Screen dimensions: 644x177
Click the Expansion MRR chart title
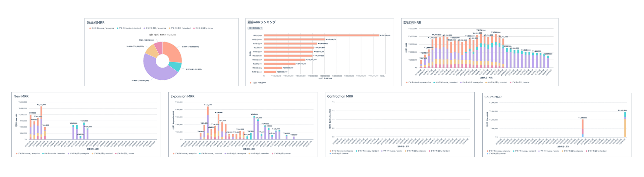(x=182, y=96)
